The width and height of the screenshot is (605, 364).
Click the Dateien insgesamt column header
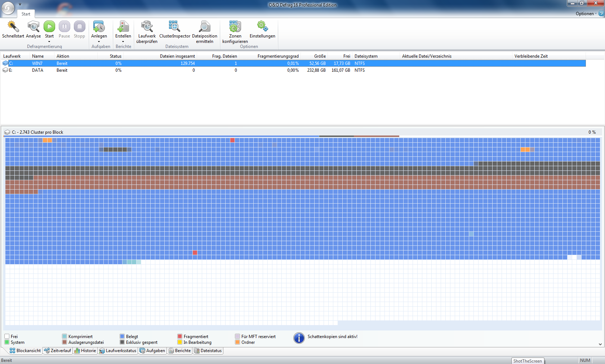pyautogui.click(x=177, y=56)
